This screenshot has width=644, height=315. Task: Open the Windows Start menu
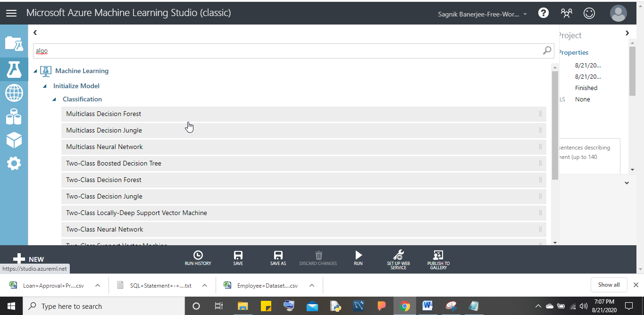point(11,306)
